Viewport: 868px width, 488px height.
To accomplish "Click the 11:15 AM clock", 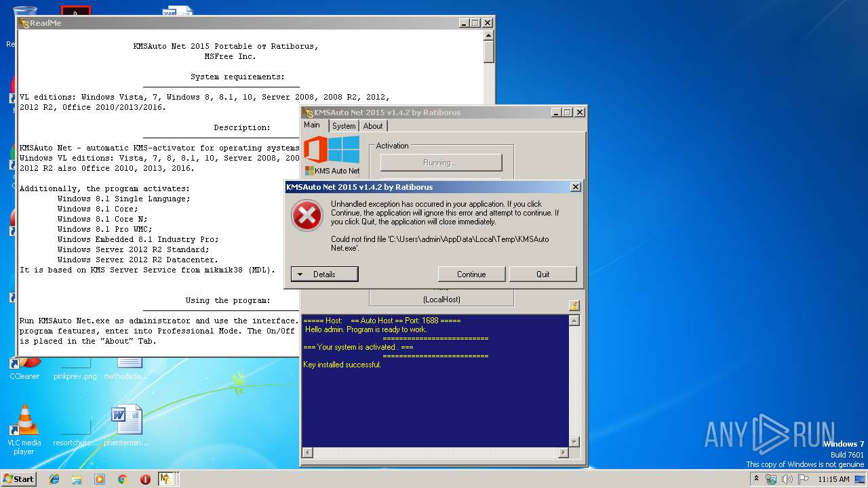I will 833,479.
